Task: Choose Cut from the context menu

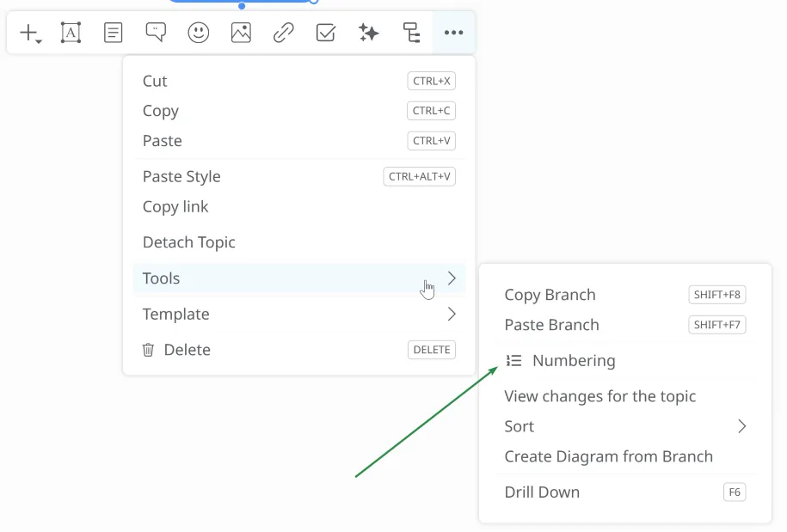Action: tap(156, 82)
